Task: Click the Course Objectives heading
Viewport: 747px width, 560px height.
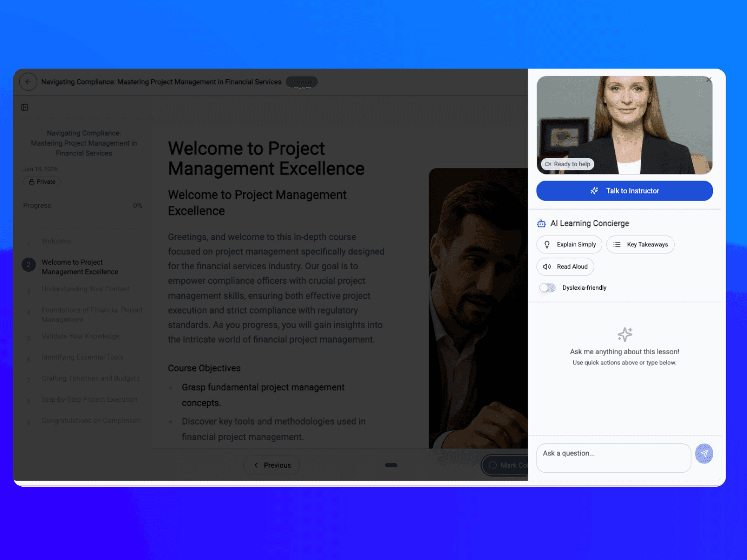Action: [204, 368]
